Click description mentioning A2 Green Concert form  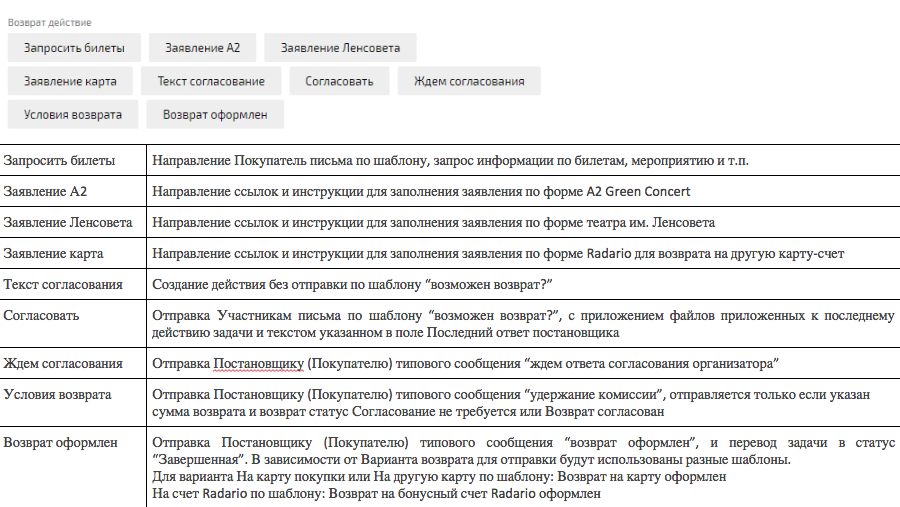click(x=421, y=191)
